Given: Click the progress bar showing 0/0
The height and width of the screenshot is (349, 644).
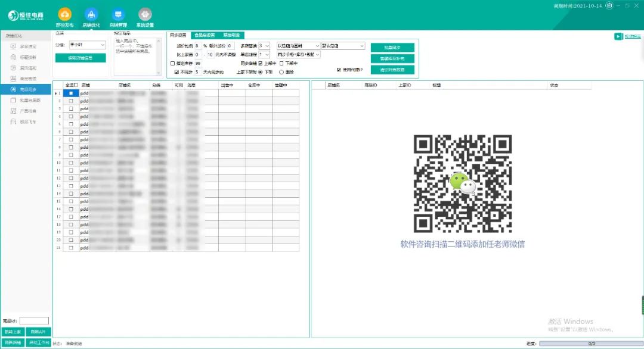Looking at the screenshot, I should coord(592,344).
